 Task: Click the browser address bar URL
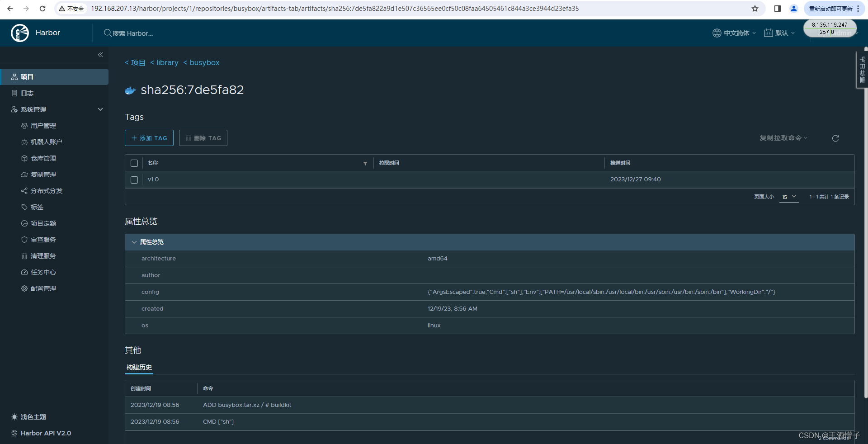(335, 9)
